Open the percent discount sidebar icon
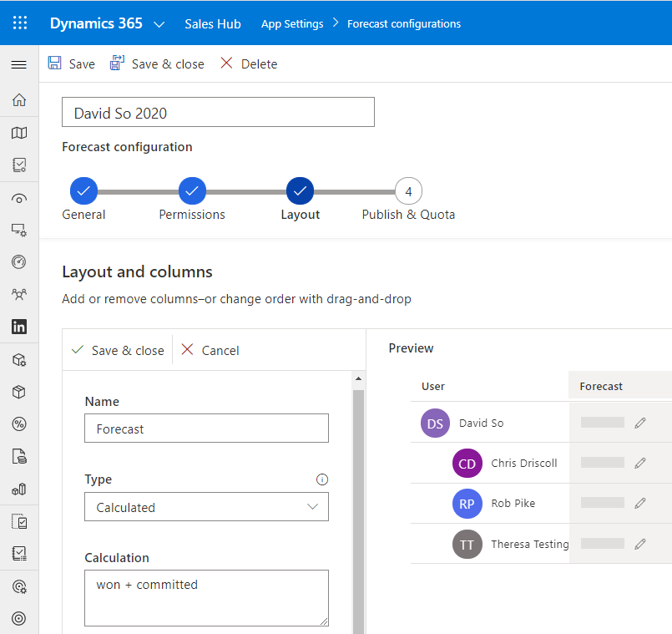This screenshot has width=672, height=634. pyautogui.click(x=18, y=424)
